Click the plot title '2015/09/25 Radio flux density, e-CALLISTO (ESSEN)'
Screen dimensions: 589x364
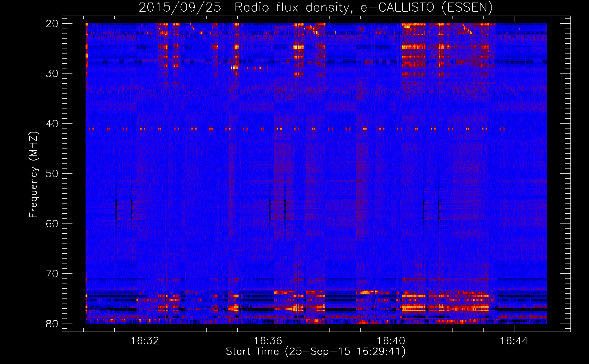point(316,7)
